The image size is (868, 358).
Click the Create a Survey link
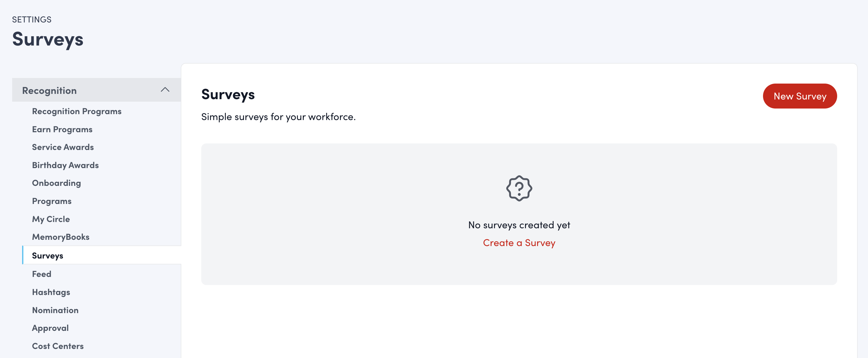click(519, 243)
